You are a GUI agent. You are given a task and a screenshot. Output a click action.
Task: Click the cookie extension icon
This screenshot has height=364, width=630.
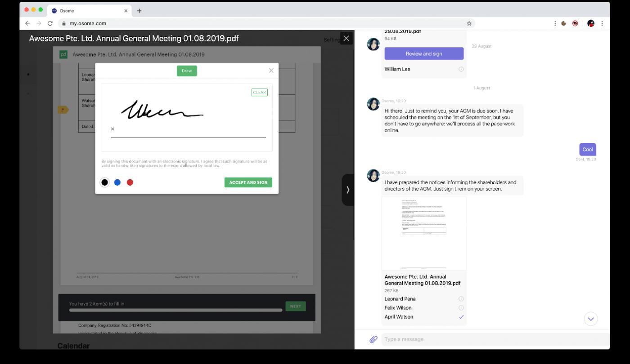tap(564, 23)
